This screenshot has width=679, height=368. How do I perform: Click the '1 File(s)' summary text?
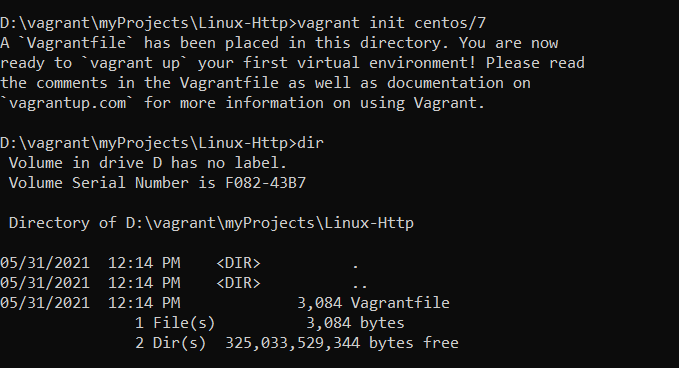[x=175, y=323]
